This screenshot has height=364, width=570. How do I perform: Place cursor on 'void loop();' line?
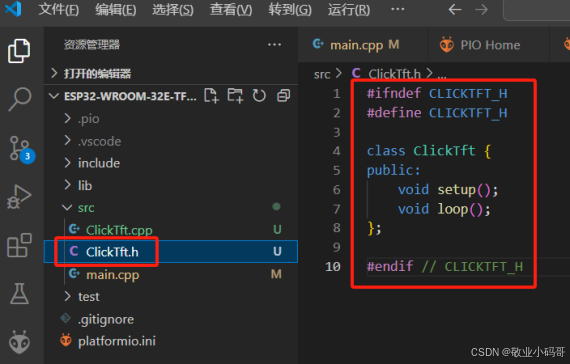[x=444, y=209]
